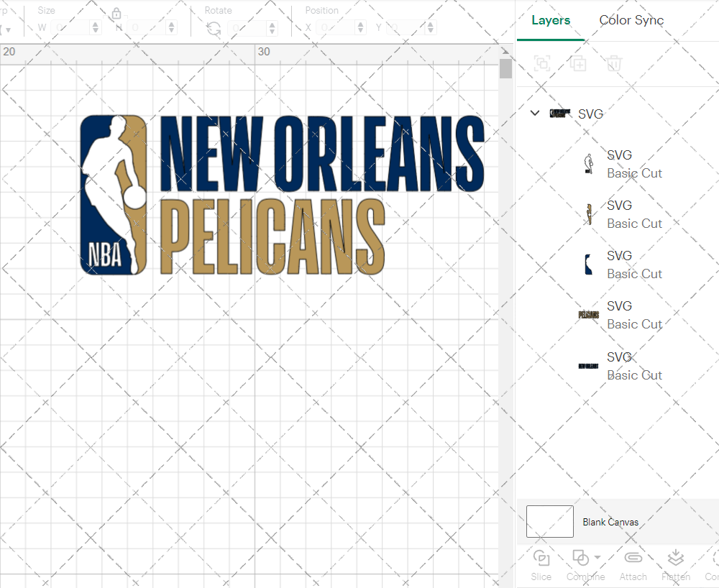Toggle the size lock aspect ratio icon

coord(116,13)
